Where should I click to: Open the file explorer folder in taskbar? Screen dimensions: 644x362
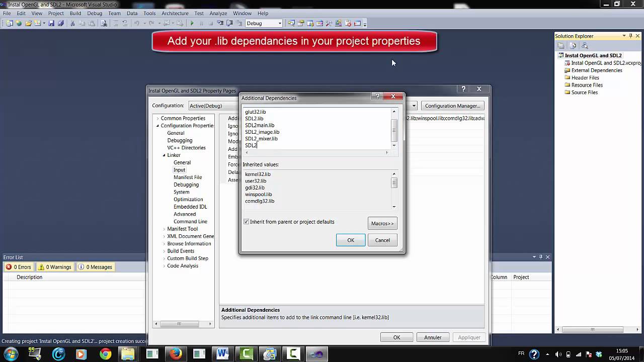tap(128, 354)
